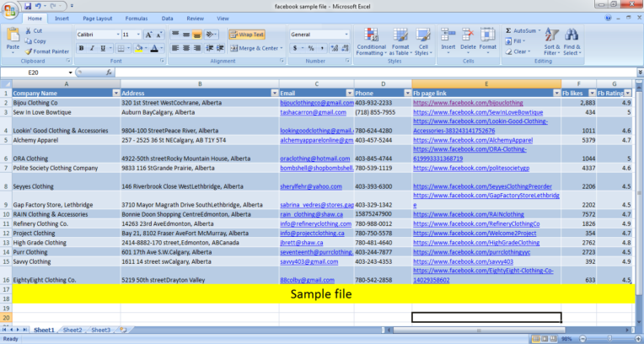Open Company Name column filter
This screenshot has width=644, height=344.
click(115, 94)
